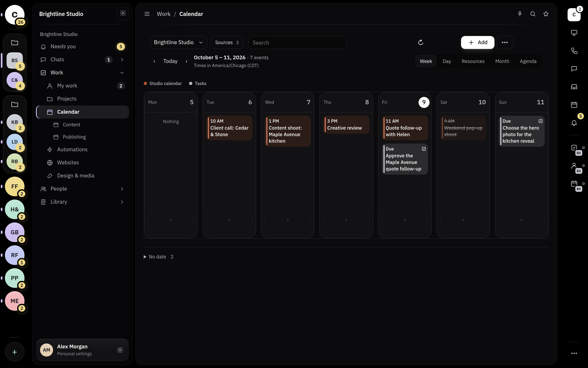The image size is (588, 368).
Task: Add an event in Monday's empty plus slot
Action: (171, 220)
